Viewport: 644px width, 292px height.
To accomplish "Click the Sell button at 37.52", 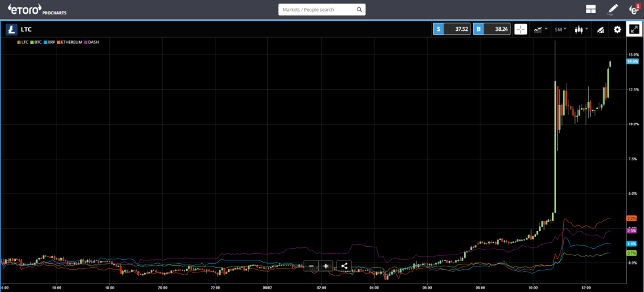I will [x=451, y=29].
